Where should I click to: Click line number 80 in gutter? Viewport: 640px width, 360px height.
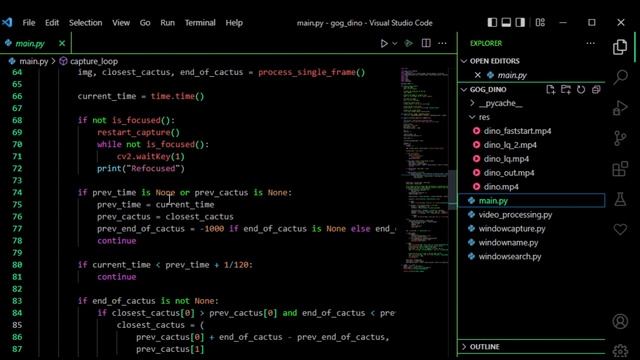pos(17,265)
